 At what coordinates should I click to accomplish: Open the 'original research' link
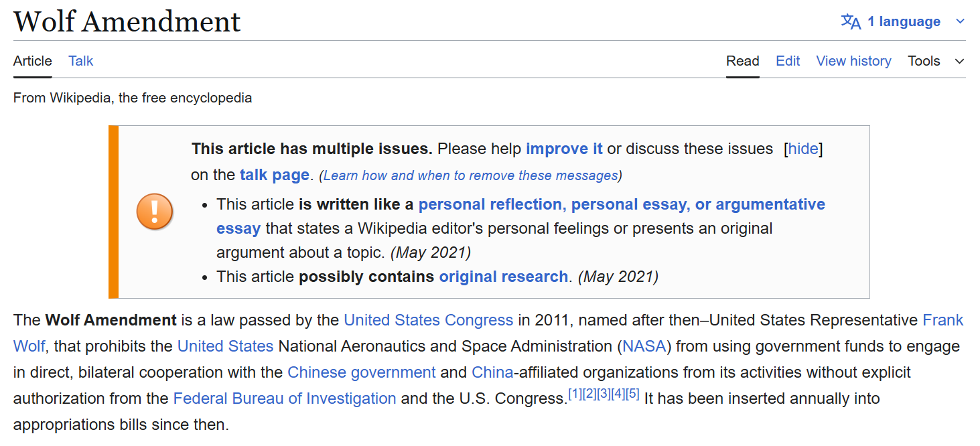tap(503, 277)
